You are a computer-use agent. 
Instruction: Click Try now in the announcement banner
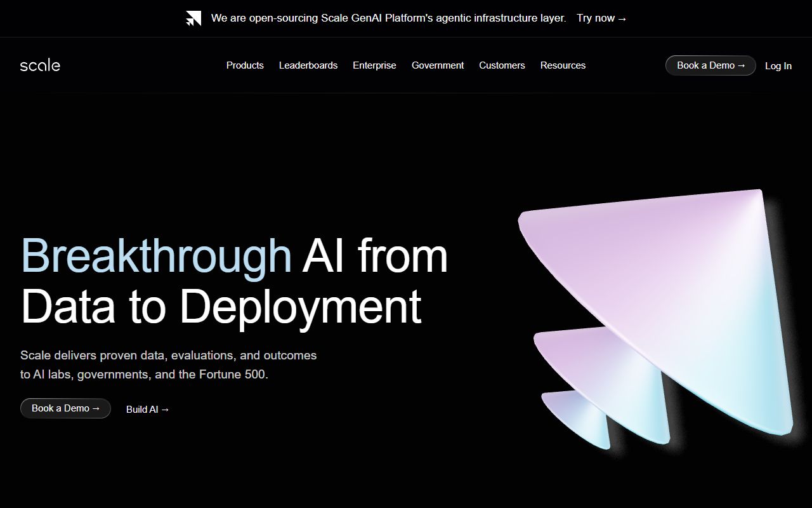click(x=601, y=18)
